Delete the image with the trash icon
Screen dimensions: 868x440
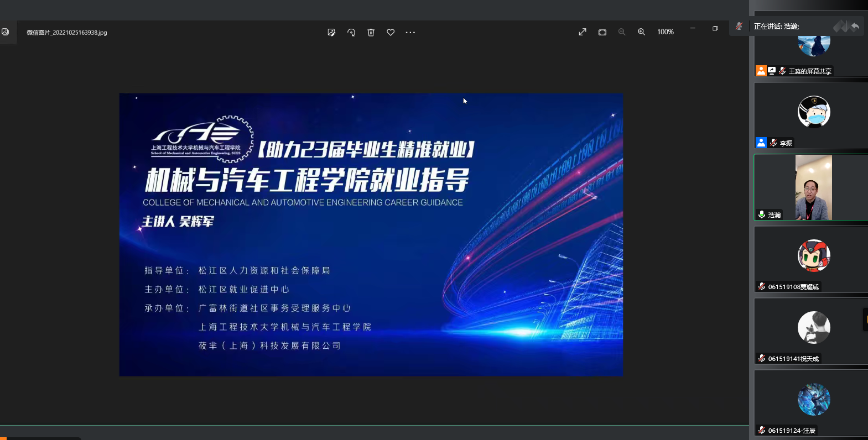pos(371,33)
